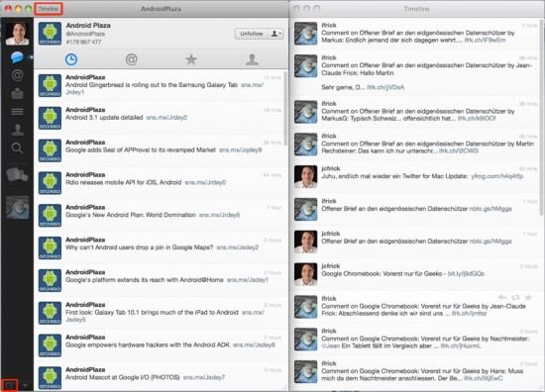Click the AndroidPlaza timeline scrollbar
The height and width of the screenshot is (392, 545).
285,108
